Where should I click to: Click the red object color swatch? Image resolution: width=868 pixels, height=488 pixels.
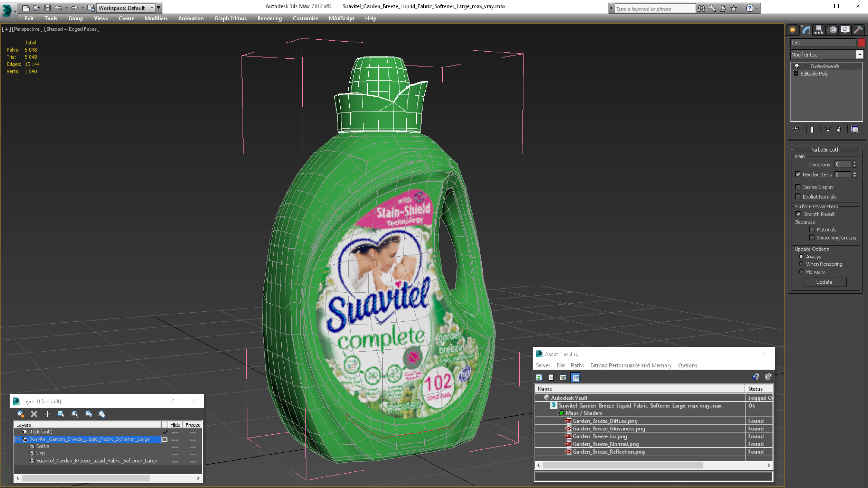862,42
